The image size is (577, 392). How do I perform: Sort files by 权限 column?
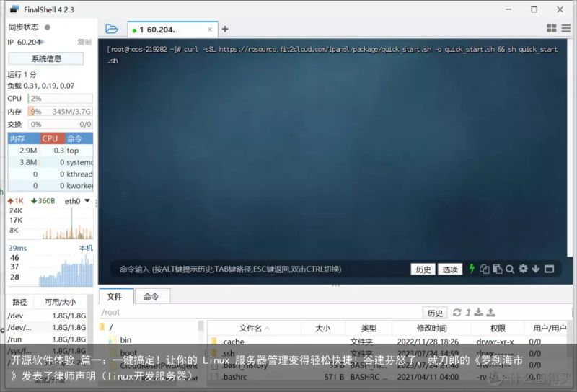(x=498, y=328)
